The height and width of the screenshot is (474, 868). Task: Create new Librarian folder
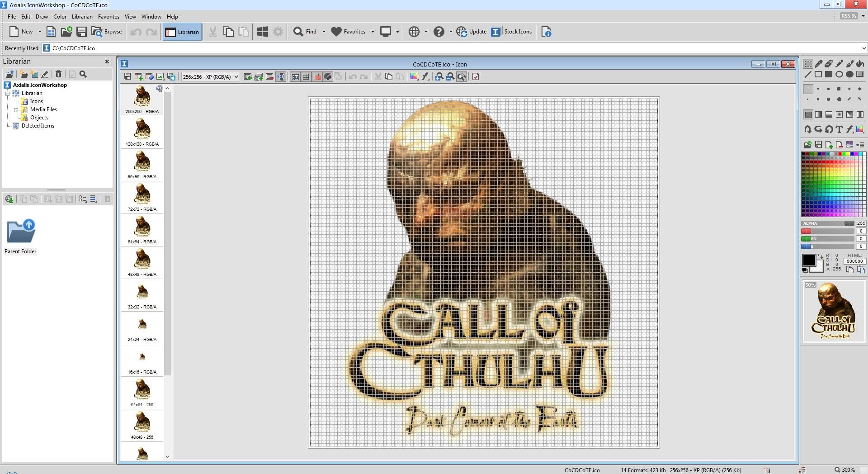click(x=24, y=74)
